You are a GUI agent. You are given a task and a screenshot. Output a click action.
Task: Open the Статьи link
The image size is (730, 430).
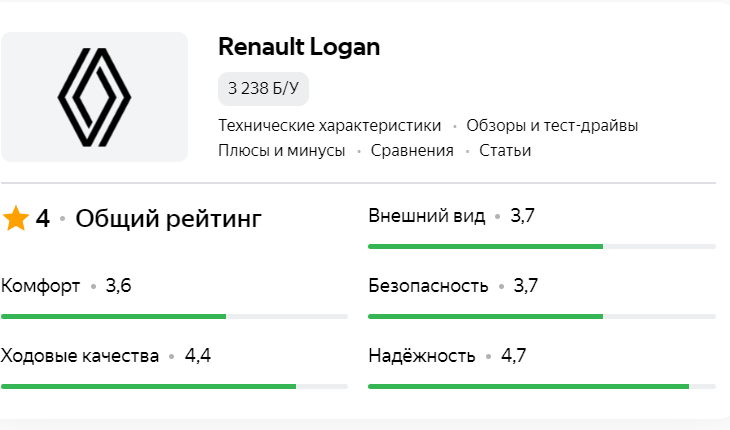[505, 150]
